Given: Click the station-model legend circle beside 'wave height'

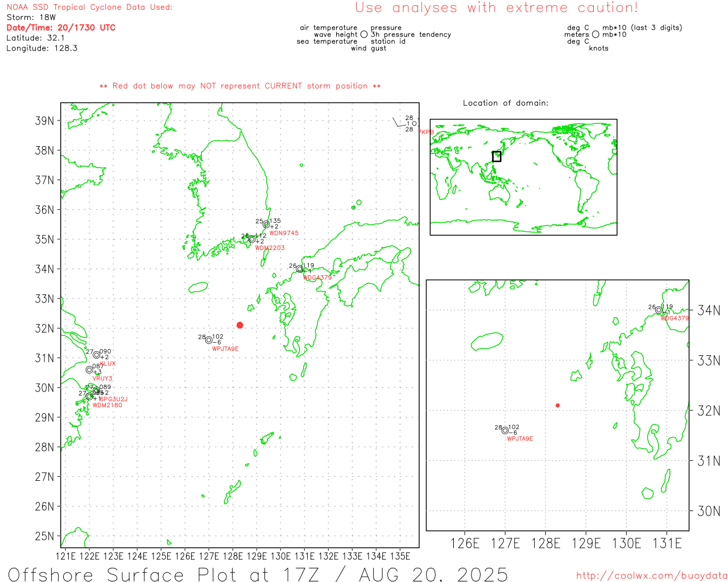Looking at the screenshot, I should coord(364,35).
